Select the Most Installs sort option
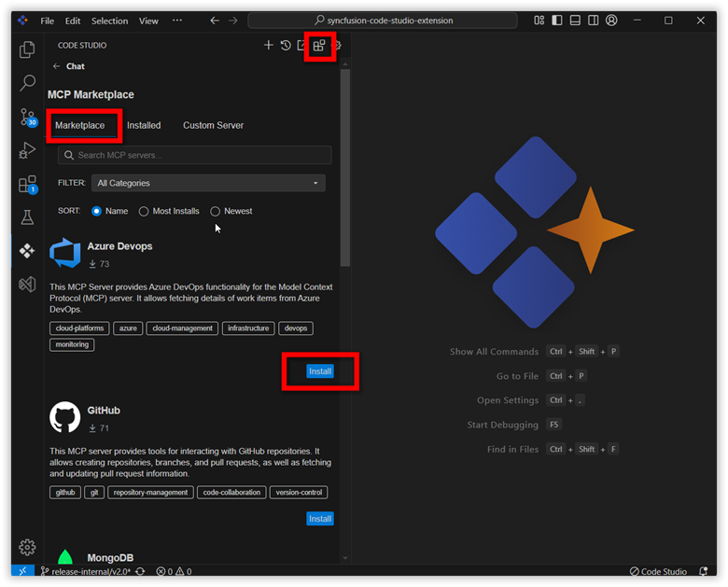728x587 pixels. coord(144,211)
